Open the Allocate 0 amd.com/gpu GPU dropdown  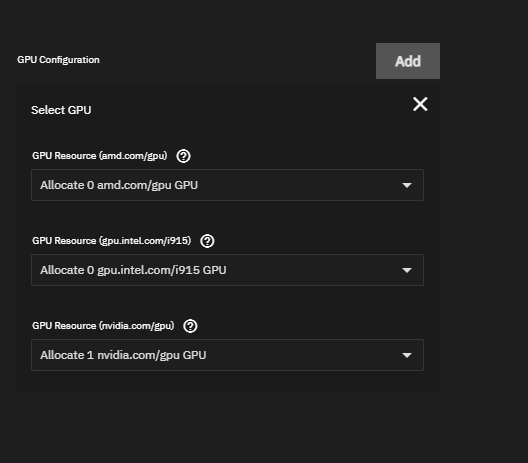tap(227, 185)
